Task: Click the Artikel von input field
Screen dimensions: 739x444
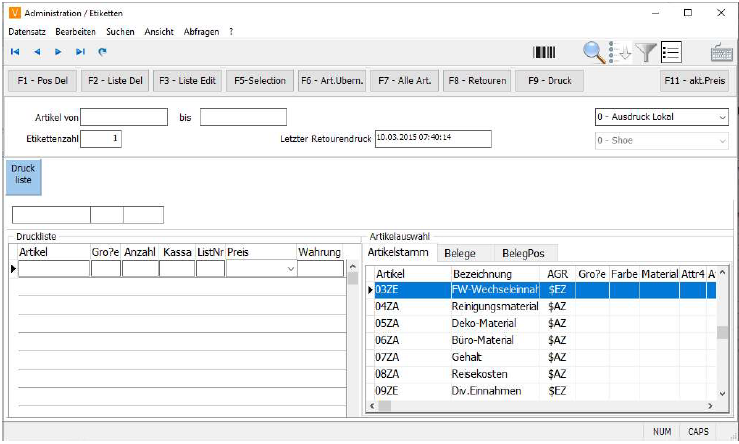Action: coord(124,117)
